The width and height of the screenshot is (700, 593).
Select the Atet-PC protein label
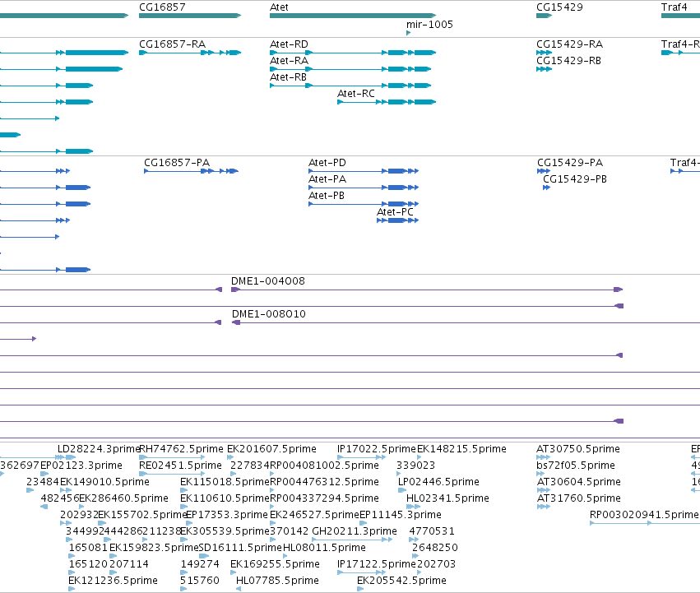click(x=395, y=212)
